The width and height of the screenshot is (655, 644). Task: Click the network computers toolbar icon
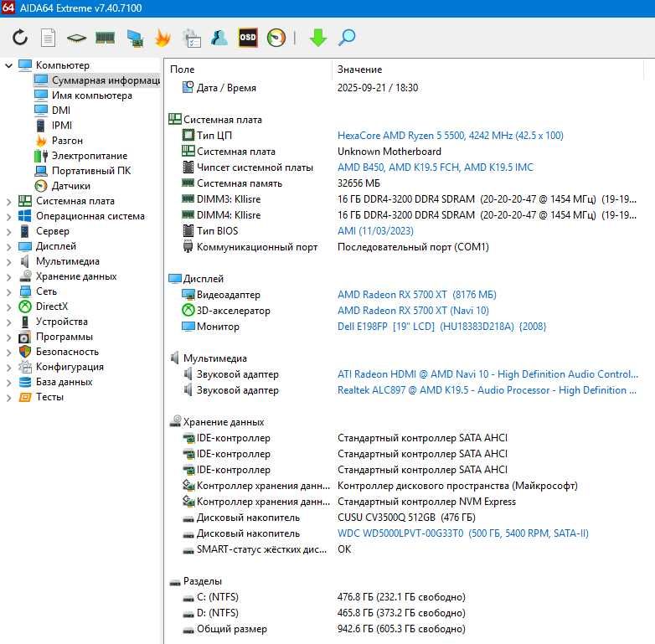pyautogui.click(x=135, y=38)
